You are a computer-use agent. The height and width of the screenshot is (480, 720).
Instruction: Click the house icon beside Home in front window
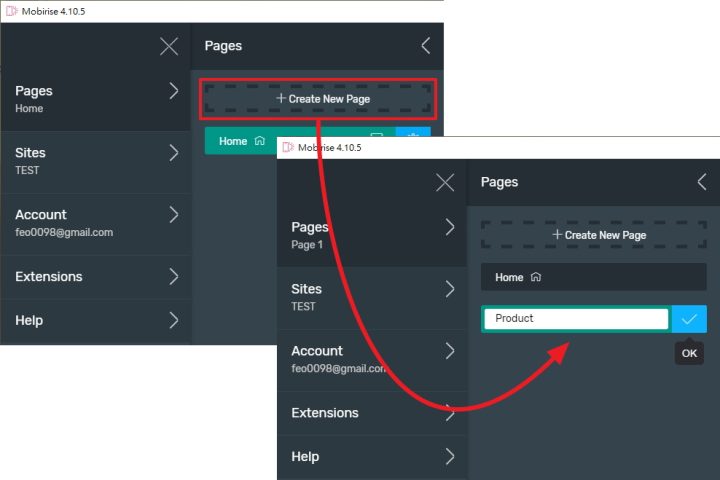pos(536,277)
